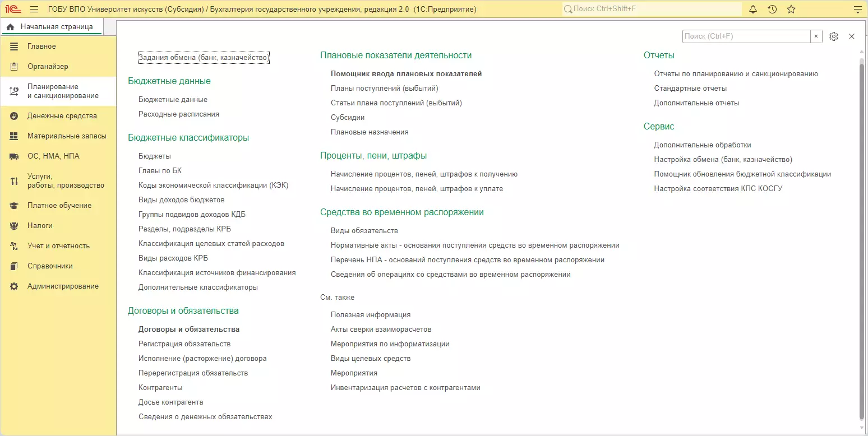Open Коды экономической классификации (КЭК)
The height and width of the screenshot is (436, 868).
(x=214, y=185)
